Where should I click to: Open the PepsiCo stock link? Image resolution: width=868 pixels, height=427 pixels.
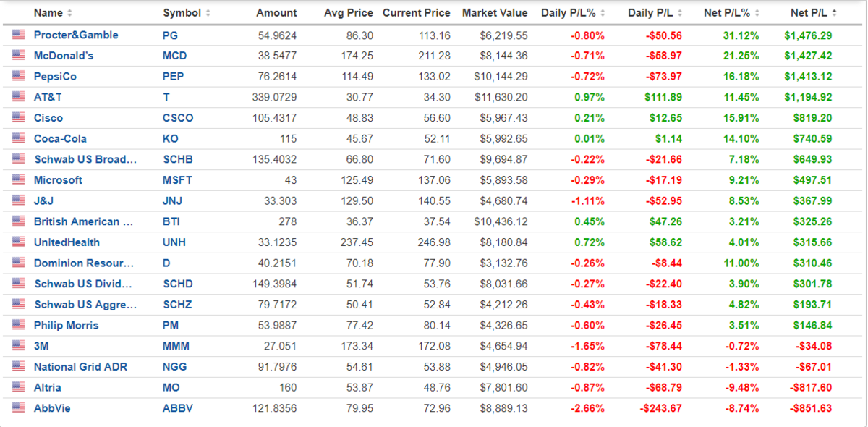55,76
